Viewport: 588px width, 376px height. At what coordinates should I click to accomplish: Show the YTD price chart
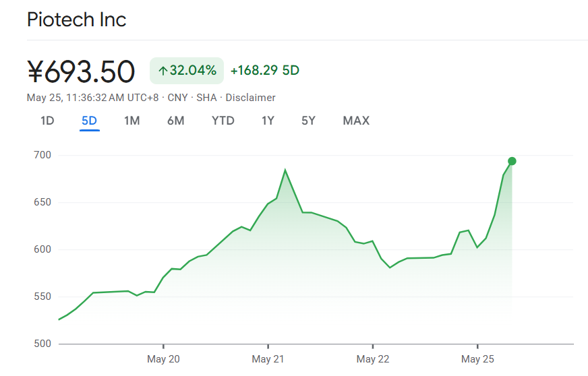click(x=223, y=121)
